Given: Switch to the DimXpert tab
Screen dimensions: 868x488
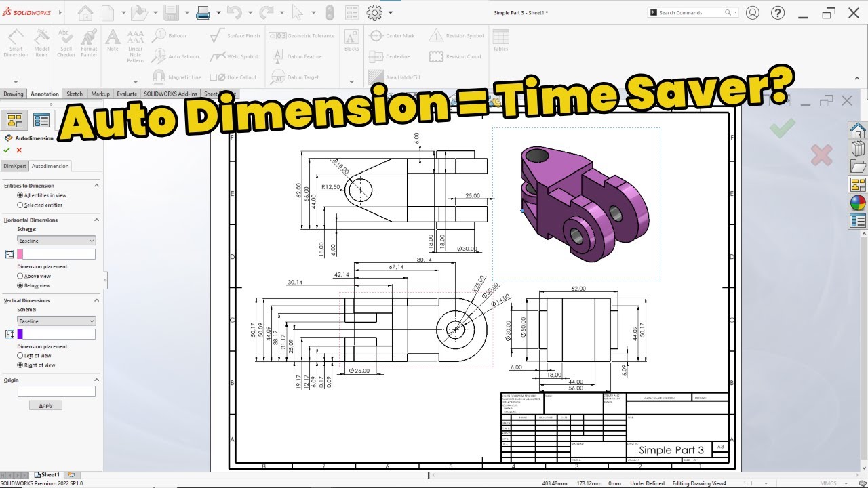Looking at the screenshot, I should pyautogui.click(x=15, y=166).
